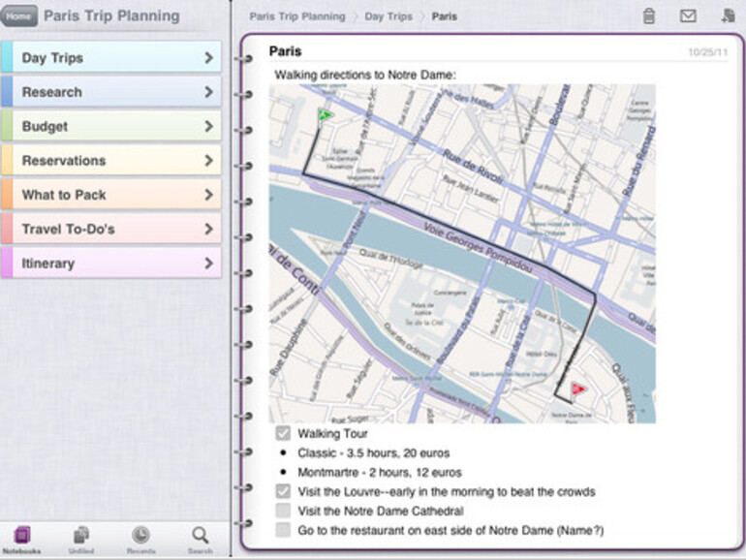746x560 pixels.
Task: Uncheck the Visit the Louvre checkbox
Action: point(283,491)
